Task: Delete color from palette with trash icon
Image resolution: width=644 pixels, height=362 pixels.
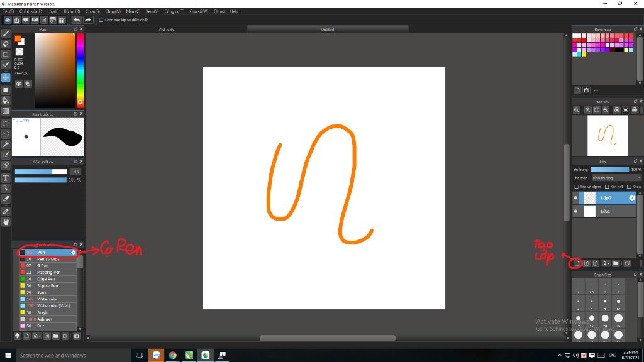Action: [586, 90]
